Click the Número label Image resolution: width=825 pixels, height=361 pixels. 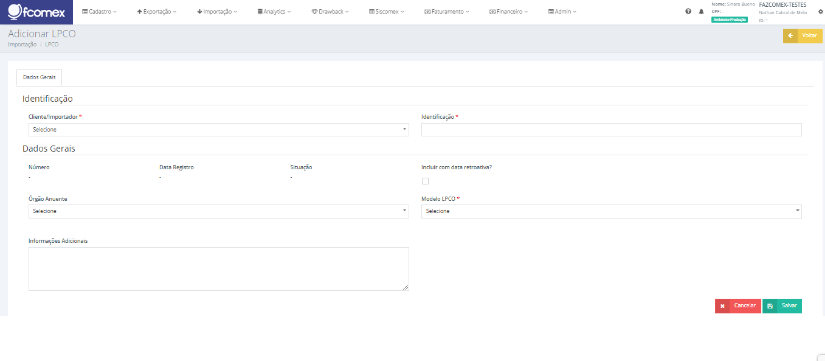[x=39, y=167]
